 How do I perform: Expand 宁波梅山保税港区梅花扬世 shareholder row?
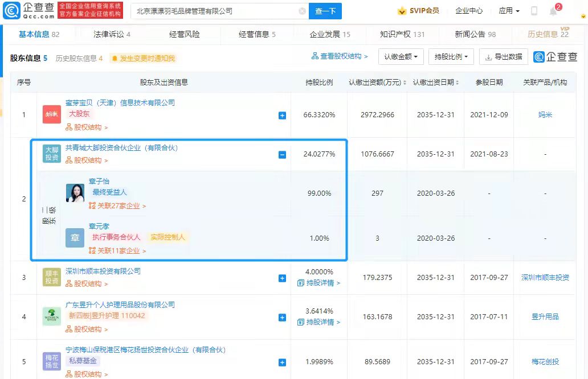click(283, 362)
